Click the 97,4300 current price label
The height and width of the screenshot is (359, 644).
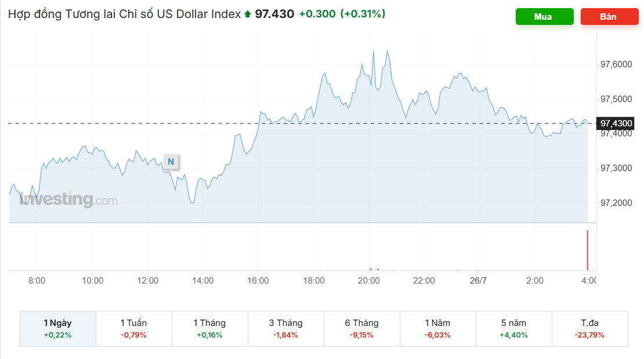coord(615,123)
